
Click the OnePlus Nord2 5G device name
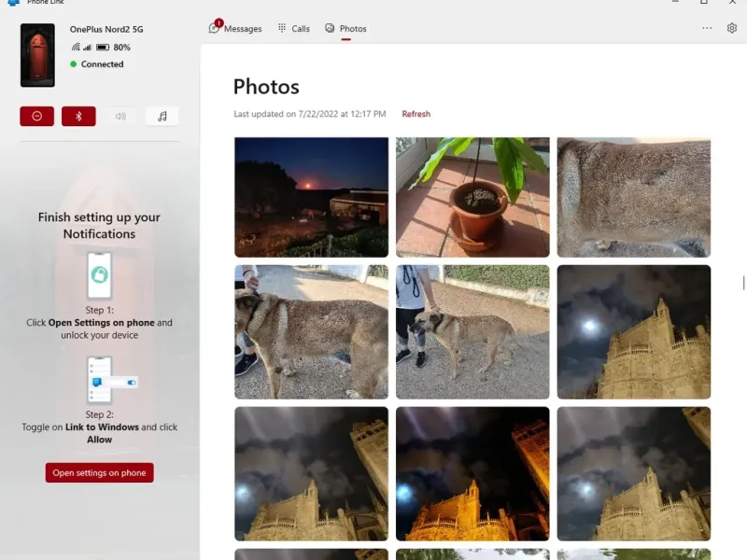(x=106, y=29)
